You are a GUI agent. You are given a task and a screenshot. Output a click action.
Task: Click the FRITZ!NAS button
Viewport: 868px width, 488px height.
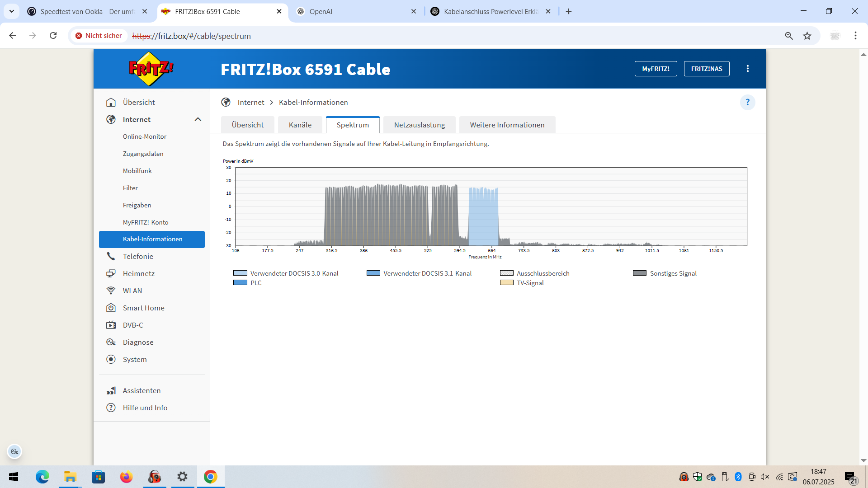coord(706,69)
